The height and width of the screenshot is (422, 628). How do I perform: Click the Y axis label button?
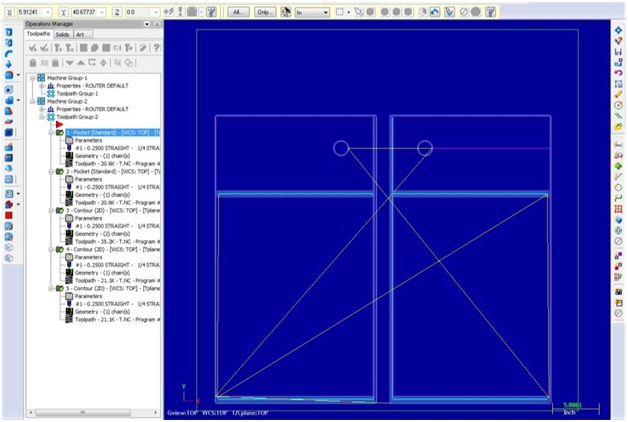point(63,12)
